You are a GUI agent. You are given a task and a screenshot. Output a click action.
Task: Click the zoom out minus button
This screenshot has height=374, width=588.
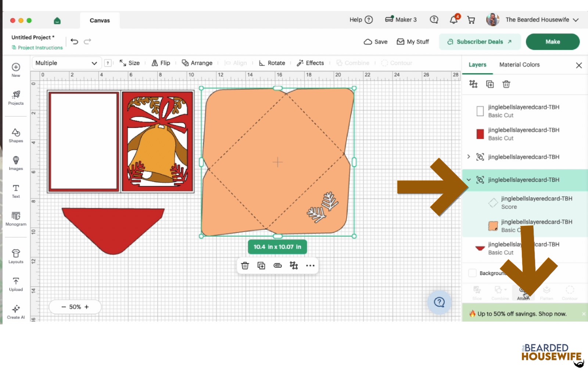click(63, 307)
